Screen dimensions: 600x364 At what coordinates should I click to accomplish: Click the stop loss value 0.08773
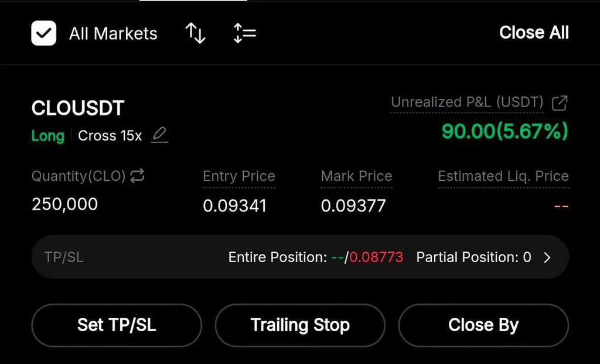coord(376,257)
